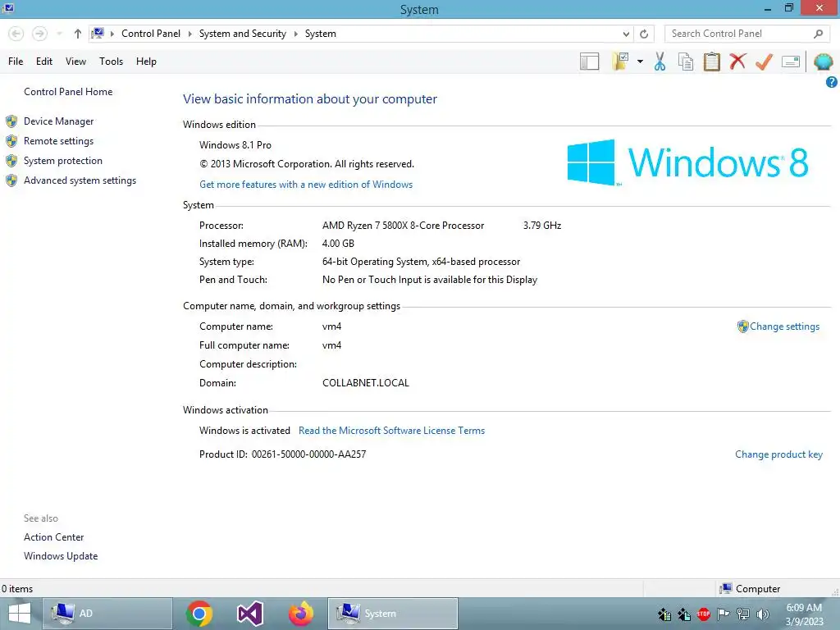Click the Windows 8.1 Pro edition text
This screenshot has width=840, height=630.
point(235,145)
